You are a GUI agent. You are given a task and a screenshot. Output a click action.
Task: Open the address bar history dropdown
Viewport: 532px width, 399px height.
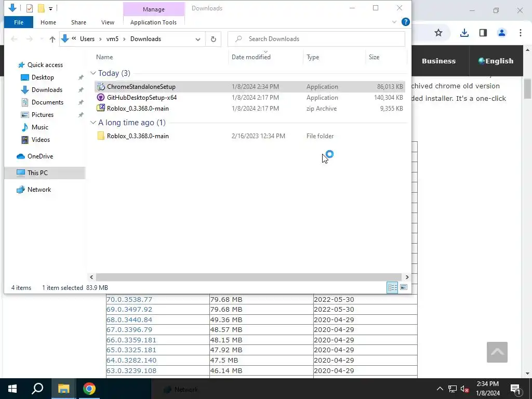(x=198, y=39)
